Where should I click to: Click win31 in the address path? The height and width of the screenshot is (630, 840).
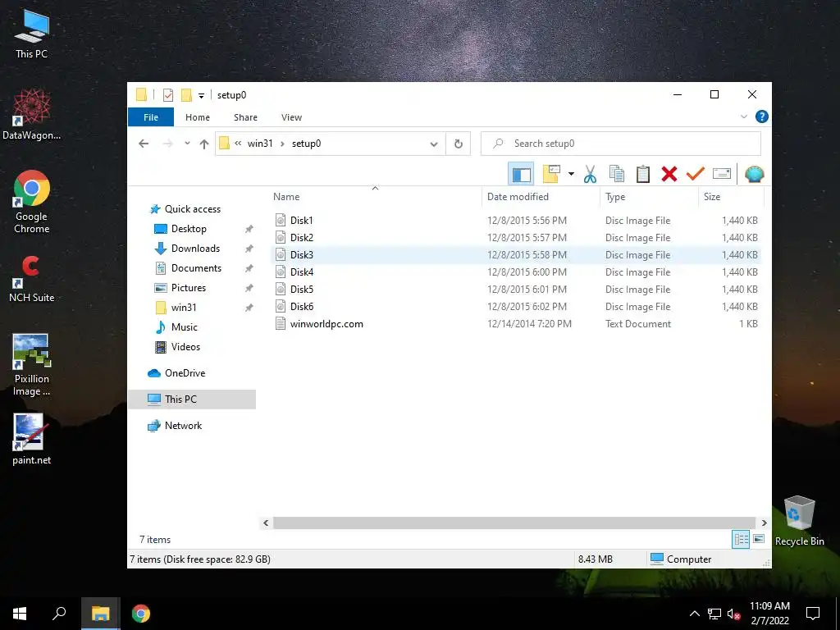coord(260,144)
